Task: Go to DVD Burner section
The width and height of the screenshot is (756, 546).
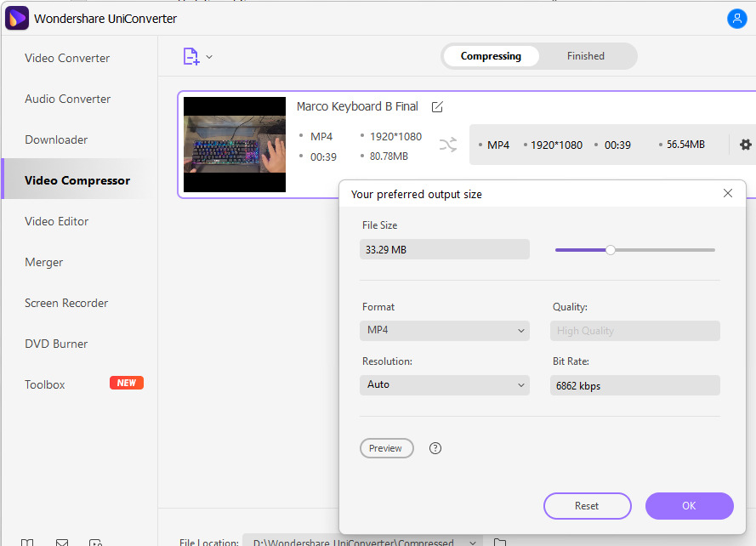Action: point(56,344)
